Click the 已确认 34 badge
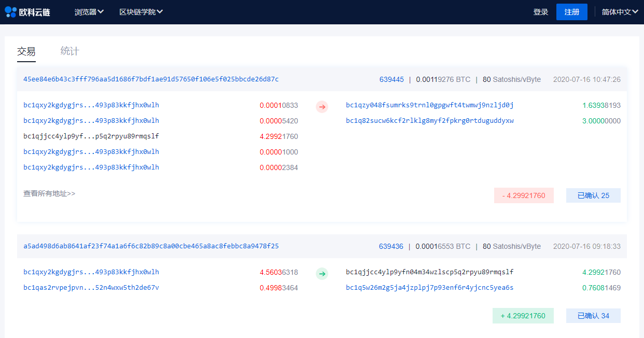The image size is (644, 338). 593,316
